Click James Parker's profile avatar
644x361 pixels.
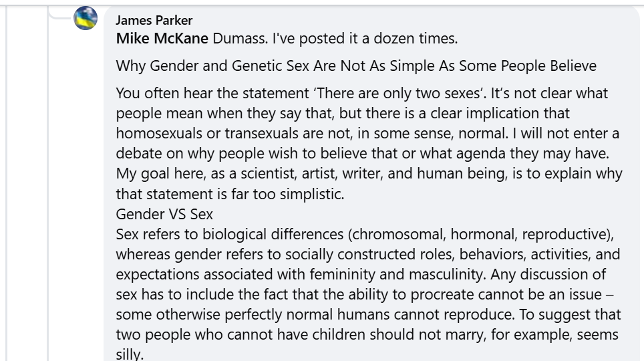86,21
